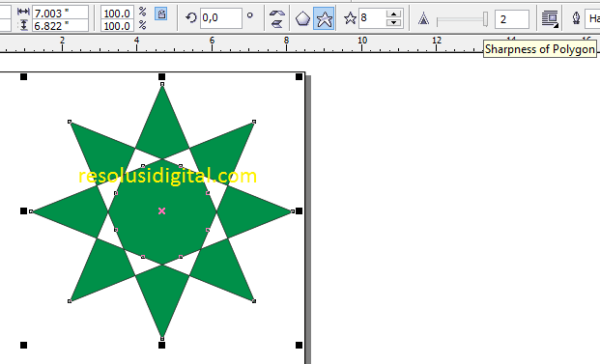The image size is (600, 364).
Task: Click the mirror horizontally button
Action: point(276,13)
